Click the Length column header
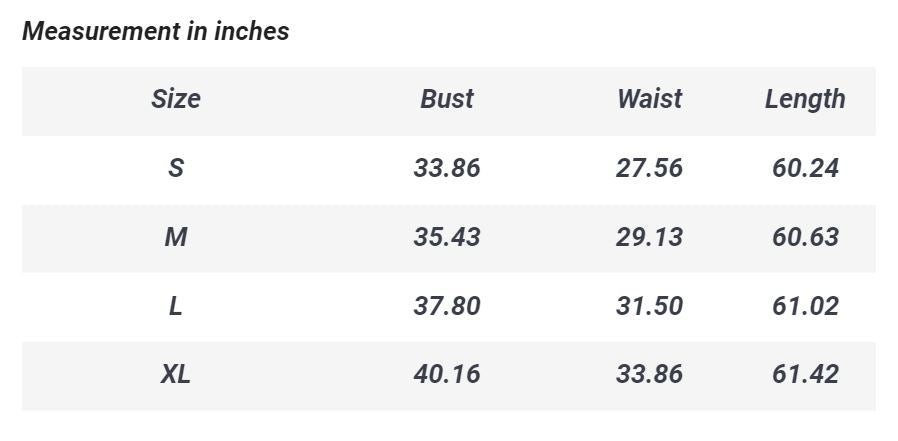This screenshot has width=898, height=441. (x=805, y=99)
